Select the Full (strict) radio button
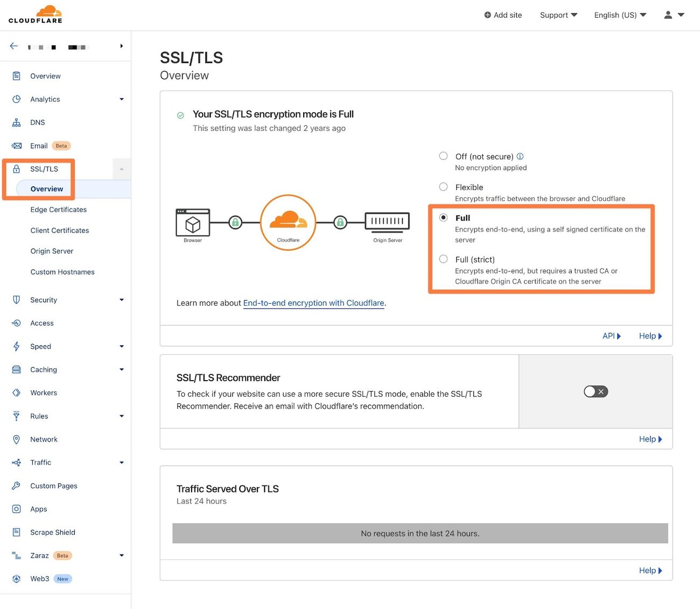 click(443, 259)
